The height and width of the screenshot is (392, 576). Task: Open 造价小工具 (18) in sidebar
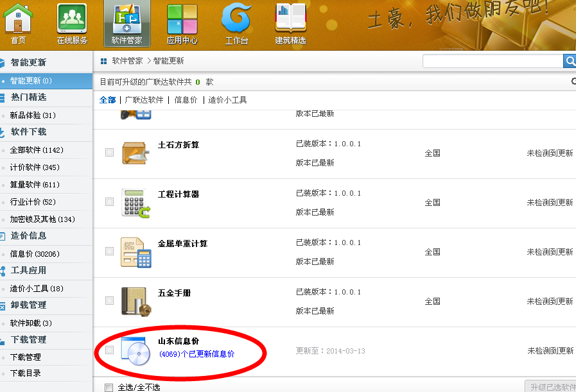46,289
